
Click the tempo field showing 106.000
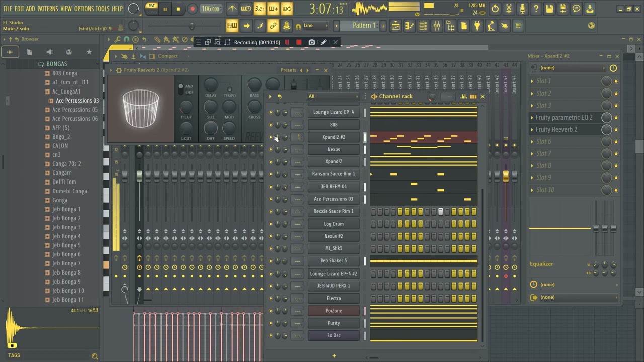[211, 9]
